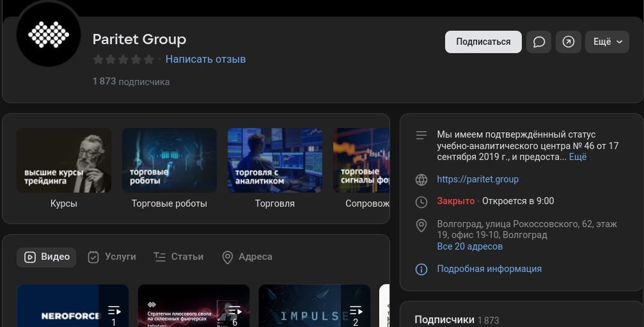Screen dimensions: 644x327
Task: Click the 1 873 подписчика count
Action: point(131,81)
